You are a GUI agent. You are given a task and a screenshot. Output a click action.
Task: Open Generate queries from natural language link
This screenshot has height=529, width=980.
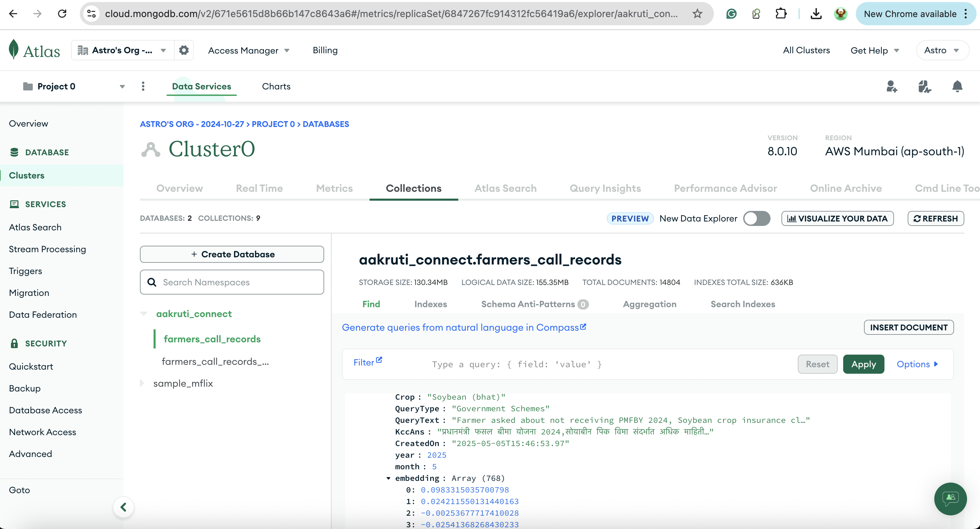[464, 327]
